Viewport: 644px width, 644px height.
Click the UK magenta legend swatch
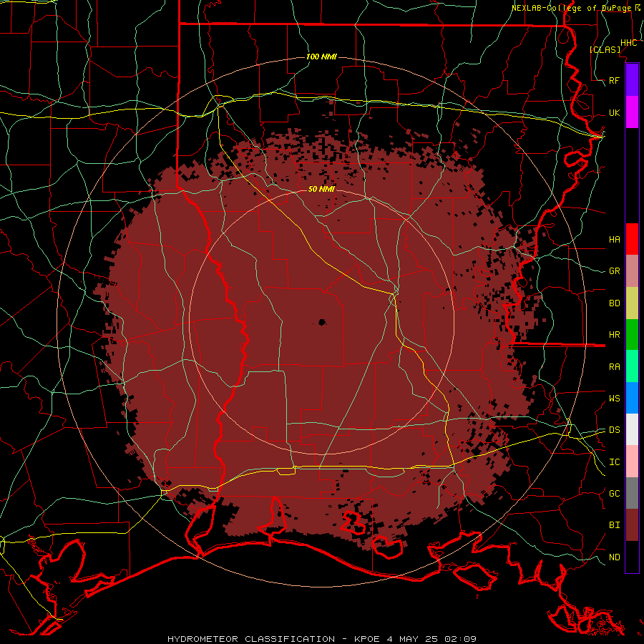[x=632, y=112]
